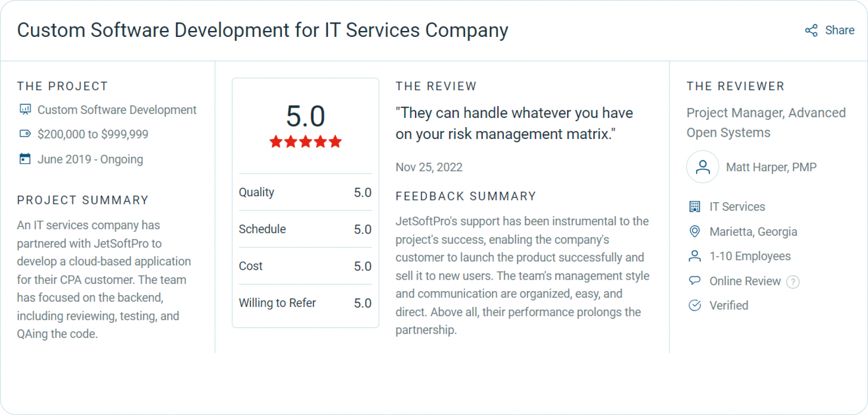Click the Quality 5.0 rating row
This screenshot has width=868, height=415.
point(305,192)
